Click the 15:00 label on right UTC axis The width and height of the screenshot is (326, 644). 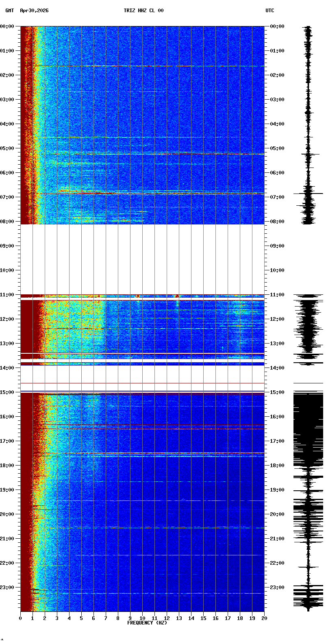coord(277,392)
